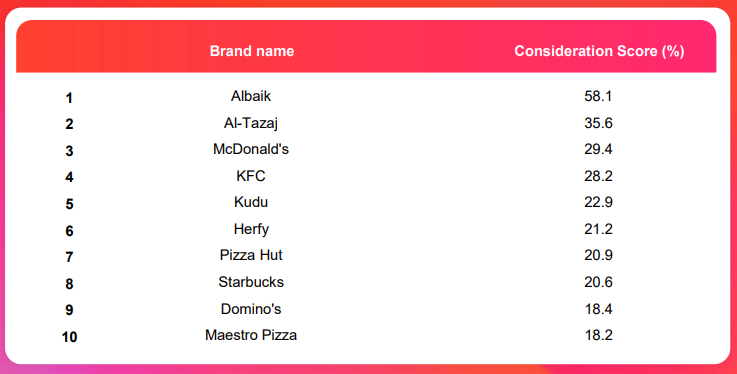This screenshot has width=737, height=374.
Task: Click the 58.1 score value
Action: point(598,96)
